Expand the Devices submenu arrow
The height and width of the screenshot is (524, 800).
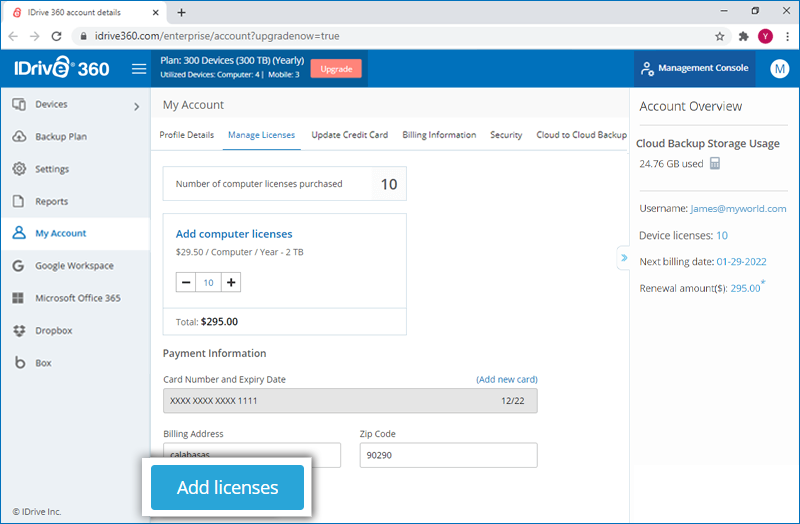[136, 105]
